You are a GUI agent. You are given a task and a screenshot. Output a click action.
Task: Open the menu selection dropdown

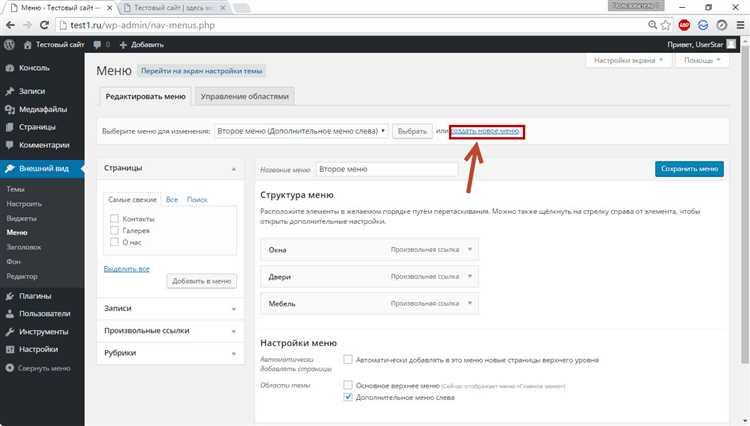301,131
